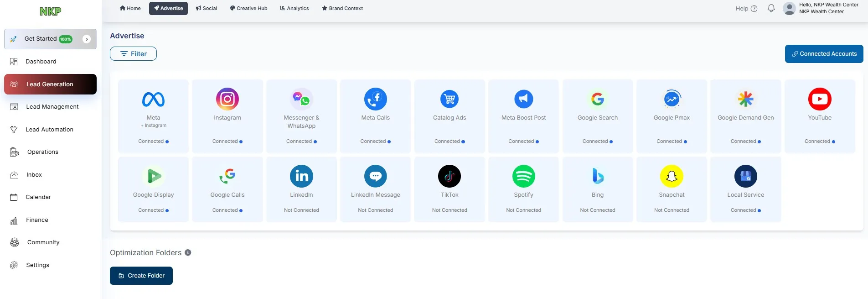Open the Spotify platform icon
This screenshot has height=299, width=868.
pyautogui.click(x=524, y=176)
